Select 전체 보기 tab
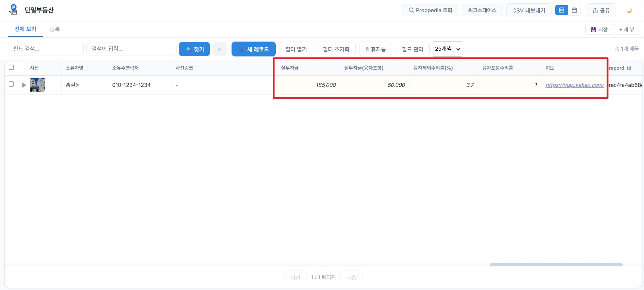The height and width of the screenshot is (290, 644). [25, 29]
